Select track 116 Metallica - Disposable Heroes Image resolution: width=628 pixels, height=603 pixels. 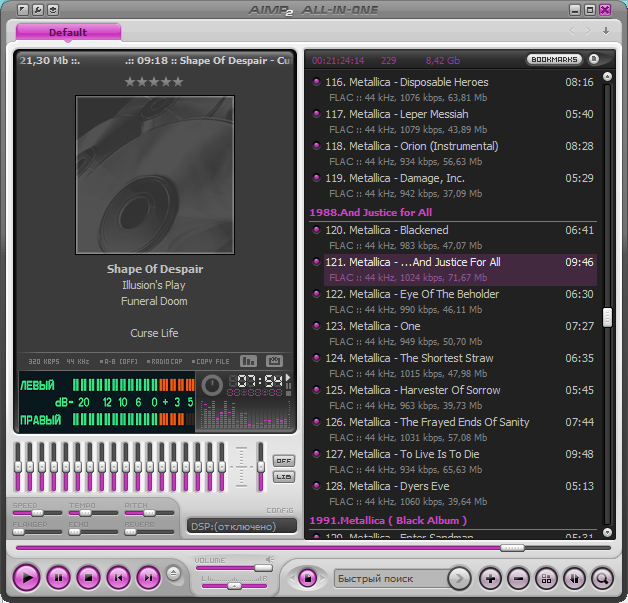pos(454,89)
